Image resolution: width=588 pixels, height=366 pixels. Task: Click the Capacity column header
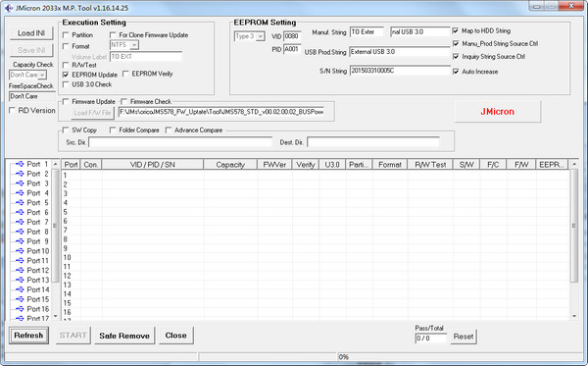click(x=230, y=165)
